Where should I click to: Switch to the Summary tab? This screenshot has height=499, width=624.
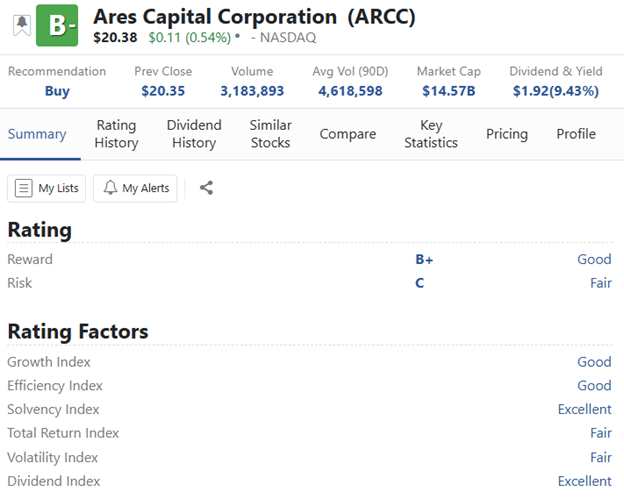point(37,134)
